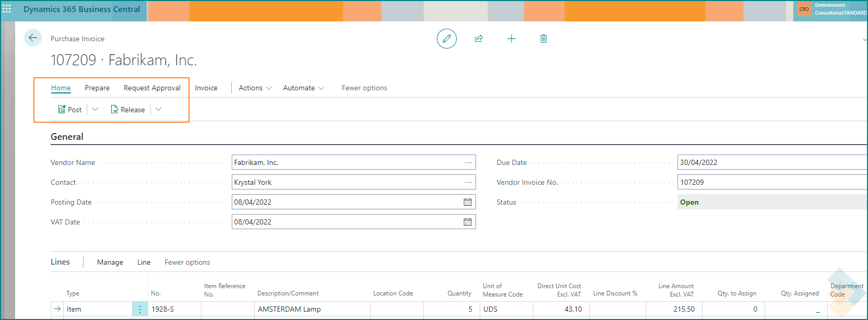The height and width of the screenshot is (320, 868).
Task: Switch to the Home tab
Action: click(61, 88)
